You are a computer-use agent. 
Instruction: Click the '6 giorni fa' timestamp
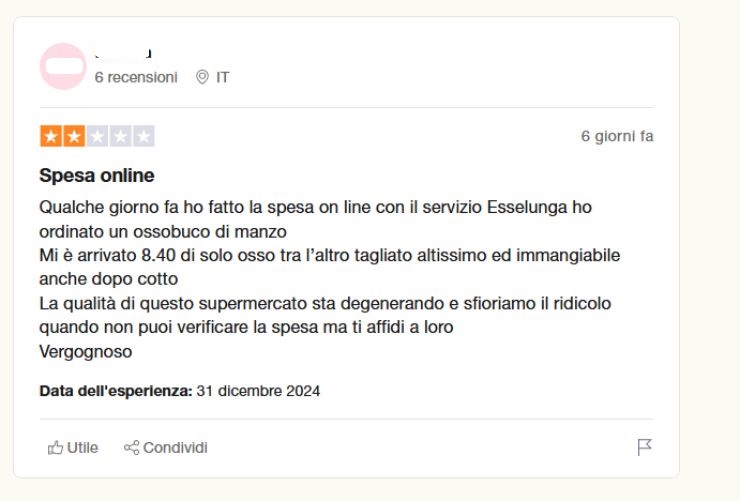[617, 136]
